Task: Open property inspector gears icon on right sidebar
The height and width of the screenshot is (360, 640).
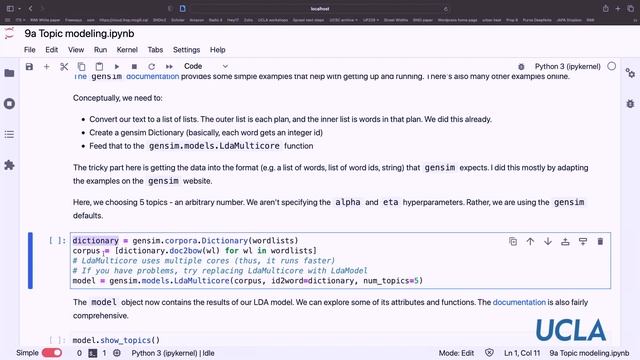Action: (630, 73)
